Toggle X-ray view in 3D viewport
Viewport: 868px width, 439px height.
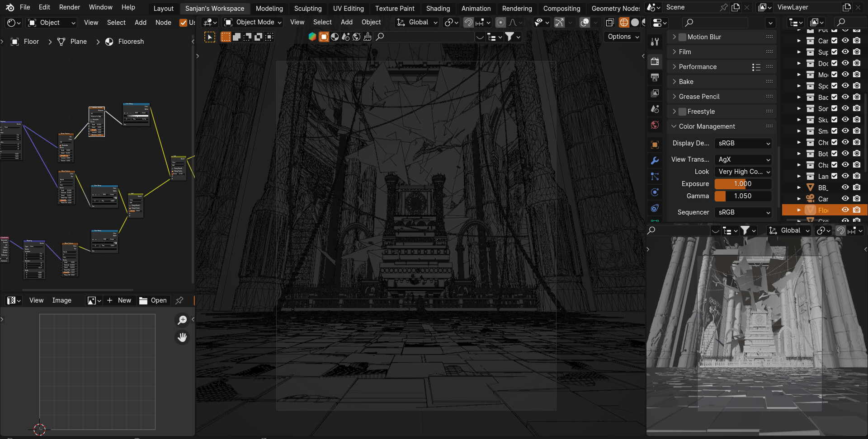pos(610,22)
